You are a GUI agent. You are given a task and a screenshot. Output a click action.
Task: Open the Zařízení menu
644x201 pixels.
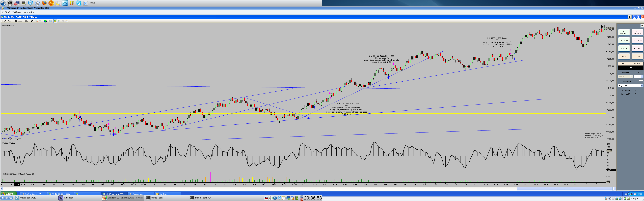click(x=17, y=12)
